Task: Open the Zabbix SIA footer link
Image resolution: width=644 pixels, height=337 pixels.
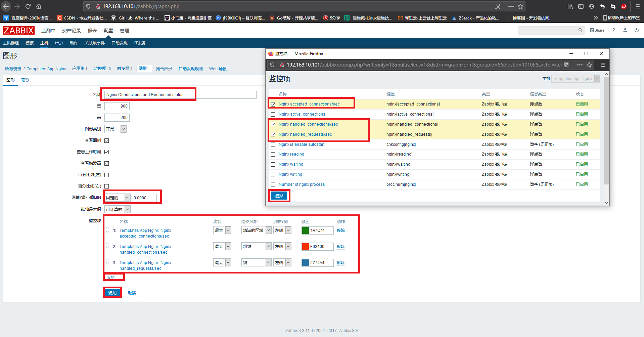Action: (349, 331)
